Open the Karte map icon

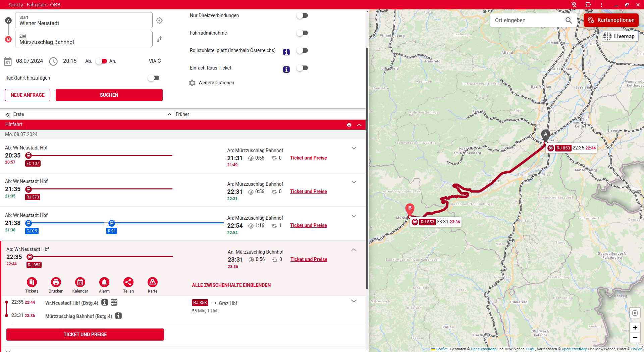(153, 282)
